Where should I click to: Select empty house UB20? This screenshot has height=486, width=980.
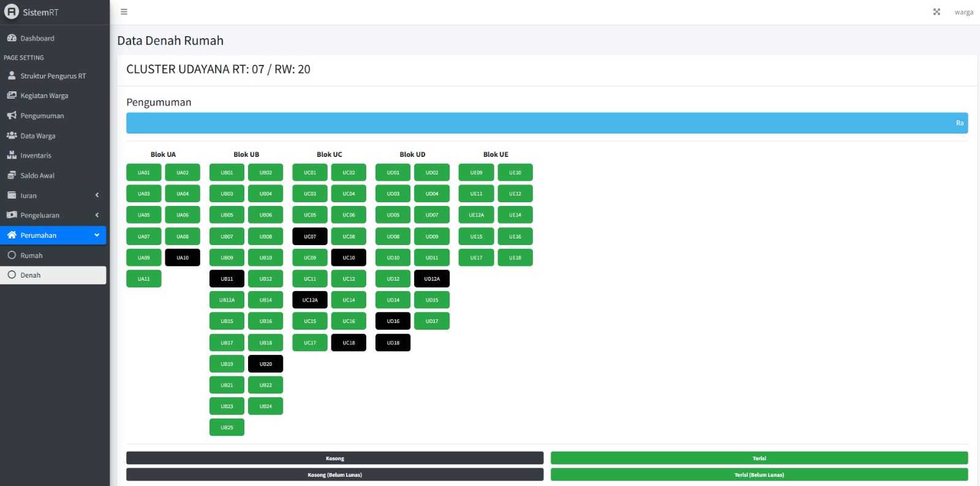coord(266,364)
